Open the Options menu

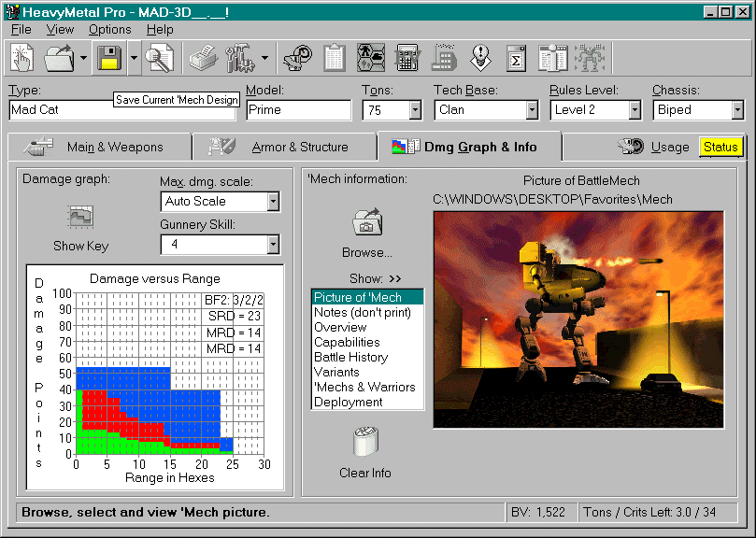(110, 29)
